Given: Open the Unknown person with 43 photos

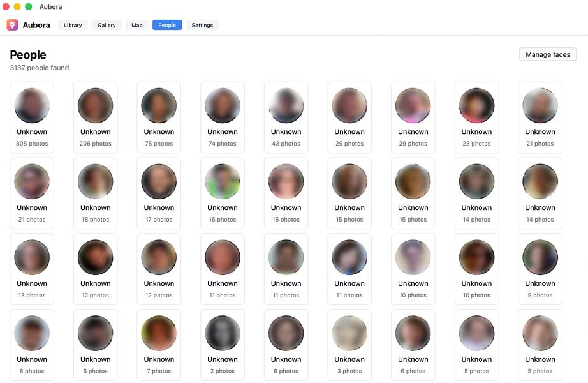Looking at the screenshot, I should (x=286, y=117).
